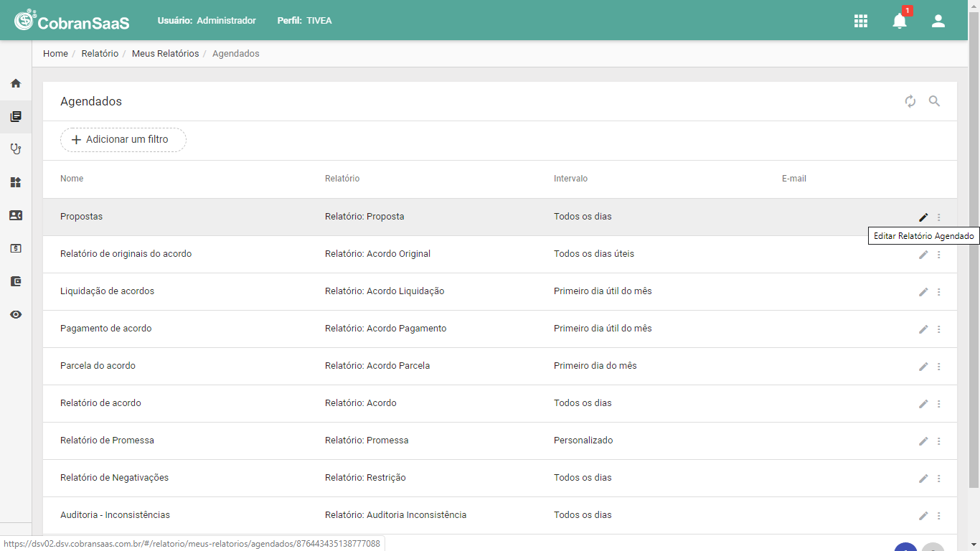This screenshot has height=551, width=980.
Task: Edit Auditoria - Inconsistências row
Action: point(923,516)
